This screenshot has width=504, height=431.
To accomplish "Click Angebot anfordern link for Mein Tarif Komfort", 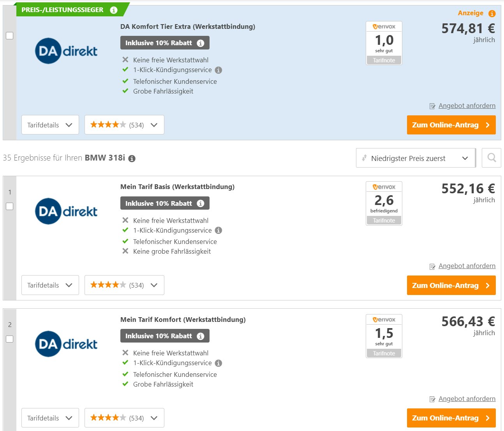I will [x=467, y=399].
